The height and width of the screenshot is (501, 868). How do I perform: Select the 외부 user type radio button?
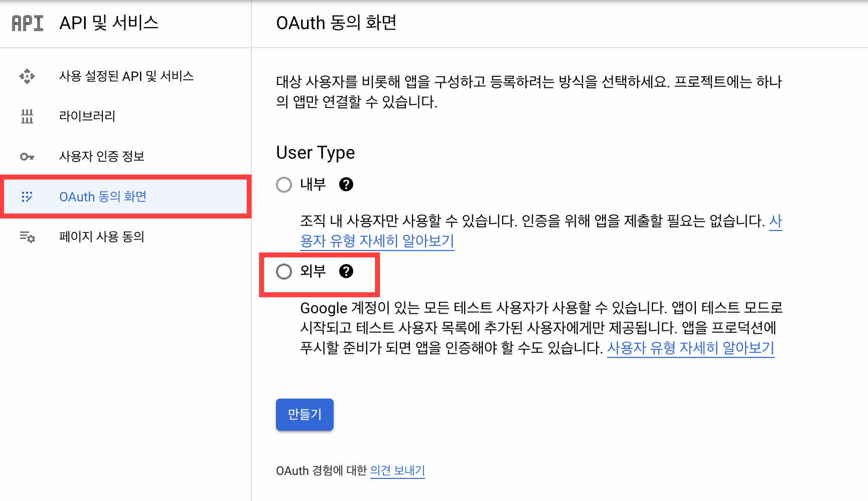point(284,272)
